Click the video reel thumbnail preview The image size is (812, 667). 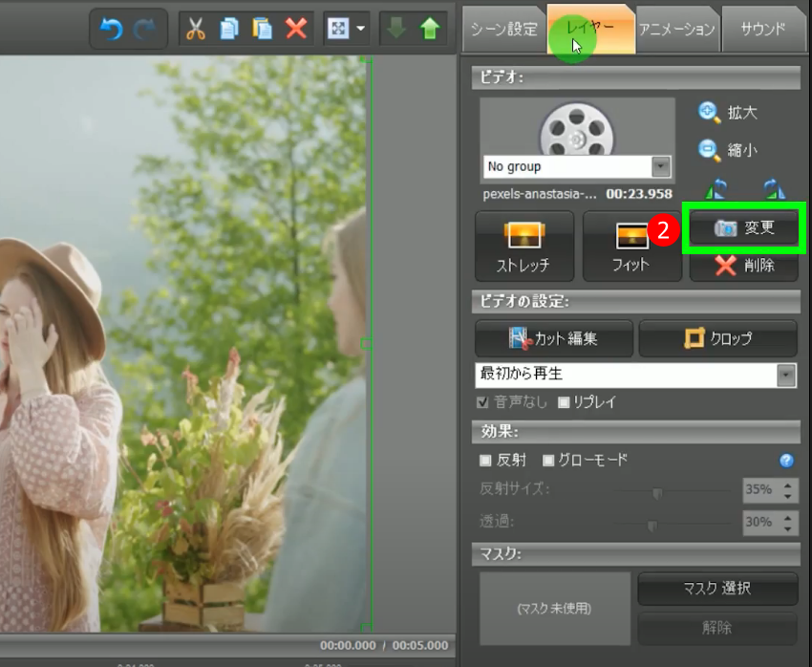tap(576, 129)
